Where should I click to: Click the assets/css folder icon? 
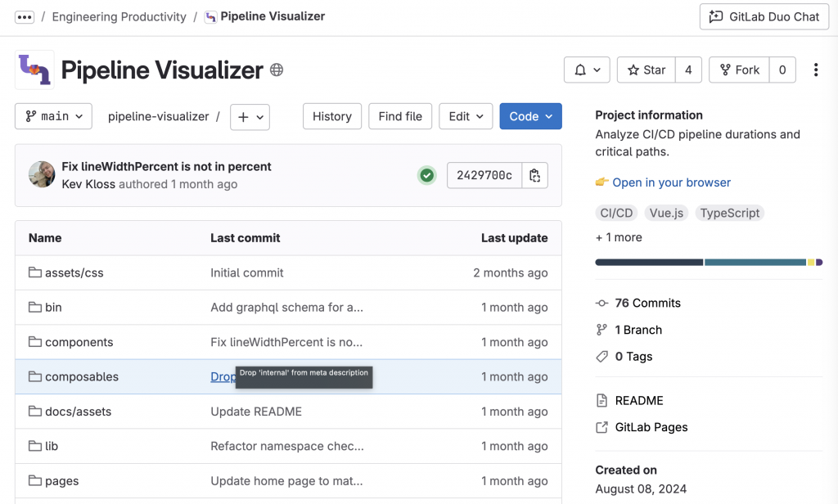coord(34,272)
